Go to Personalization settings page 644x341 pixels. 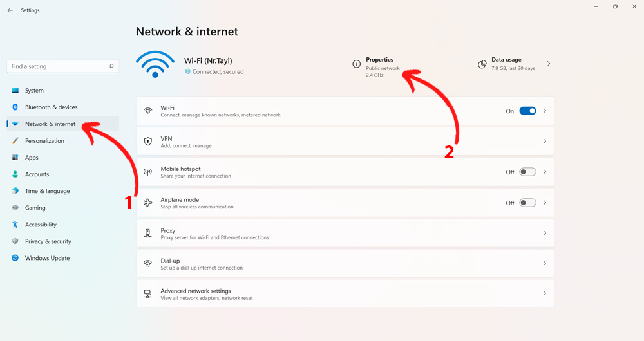[44, 141]
